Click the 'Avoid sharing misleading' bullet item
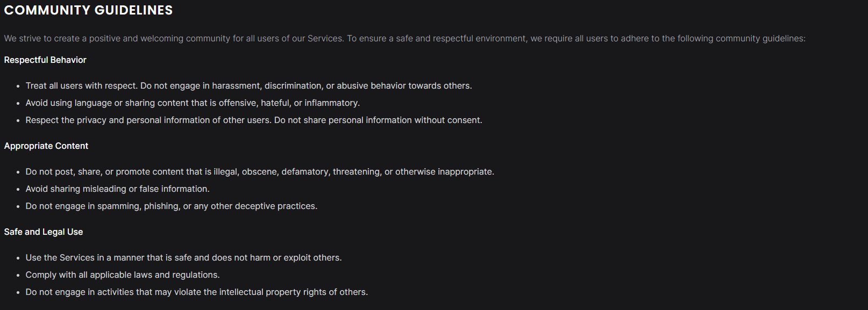Screen dimensions: 868x310 117,189
